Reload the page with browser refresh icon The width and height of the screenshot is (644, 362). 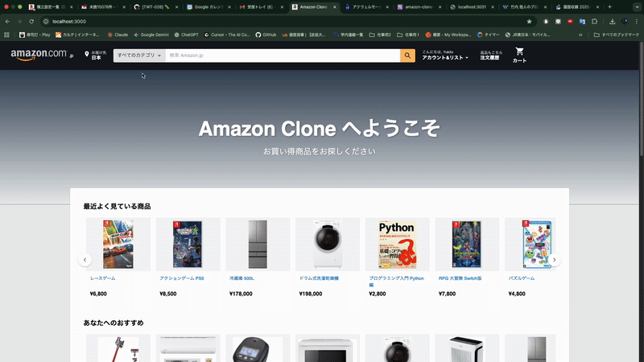point(31,22)
